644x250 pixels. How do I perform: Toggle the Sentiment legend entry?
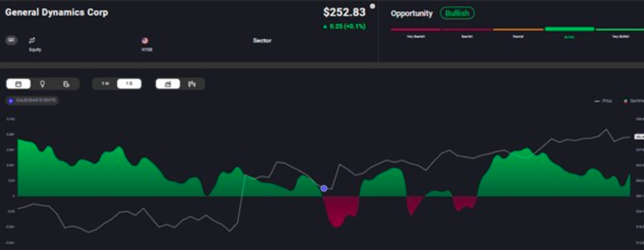point(633,100)
